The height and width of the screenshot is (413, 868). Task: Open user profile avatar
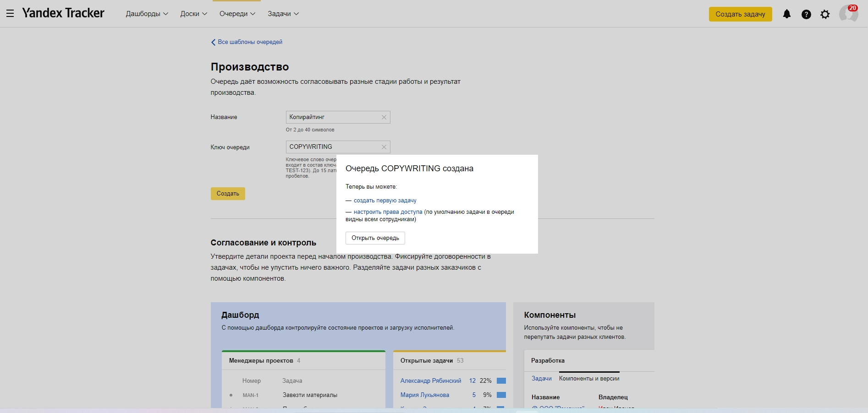pyautogui.click(x=848, y=14)
